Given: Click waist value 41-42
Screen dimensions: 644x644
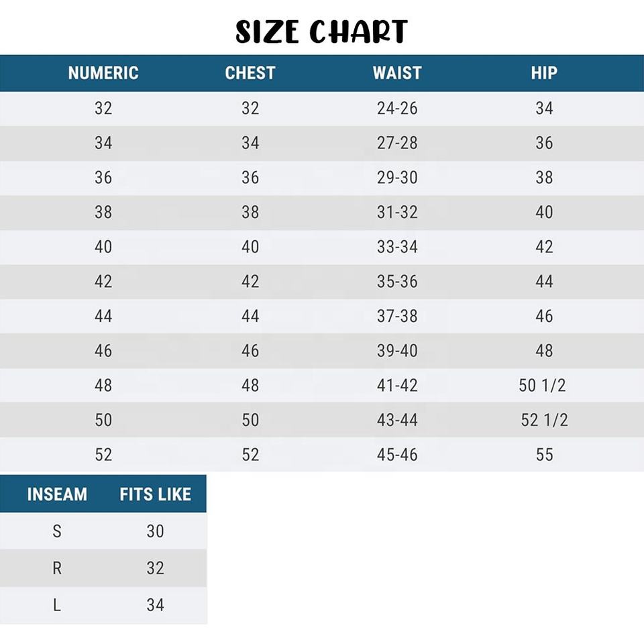Looking at the screenshot, I should click(397, 386).
